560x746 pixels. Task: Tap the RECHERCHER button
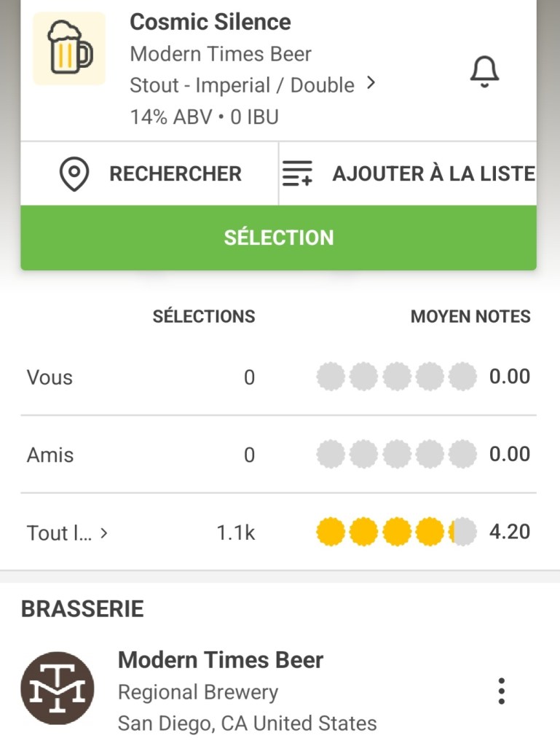coord(175,174)
